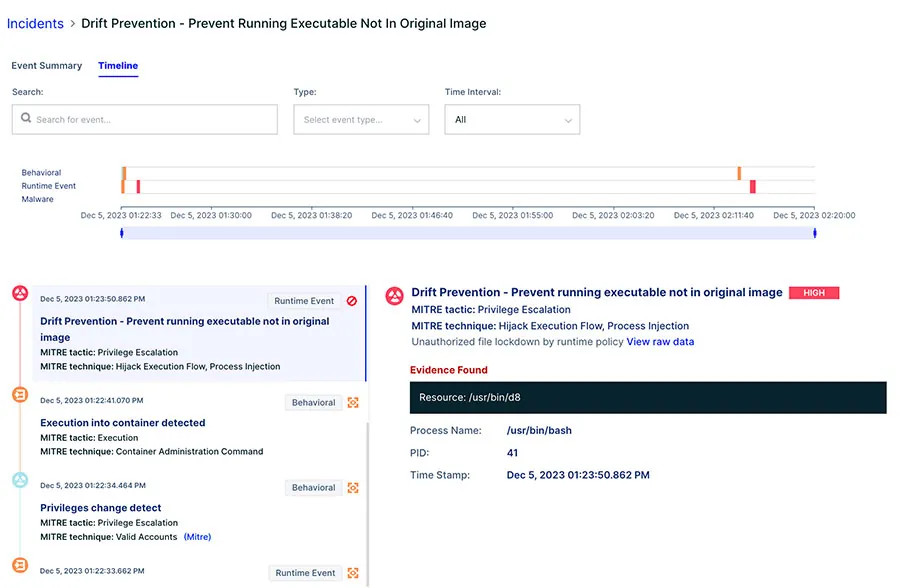
Task: Click the time range slider bar
Action: tap(468, 233)
